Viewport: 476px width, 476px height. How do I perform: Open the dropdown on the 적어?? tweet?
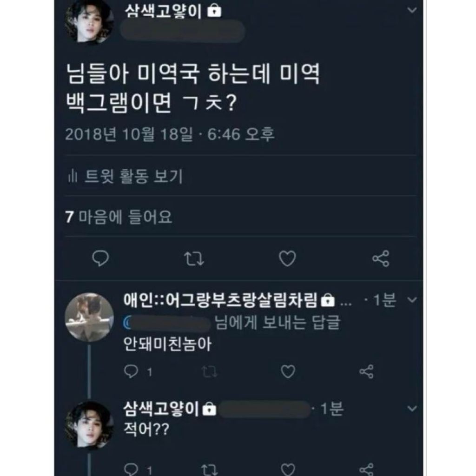(412, 408)
